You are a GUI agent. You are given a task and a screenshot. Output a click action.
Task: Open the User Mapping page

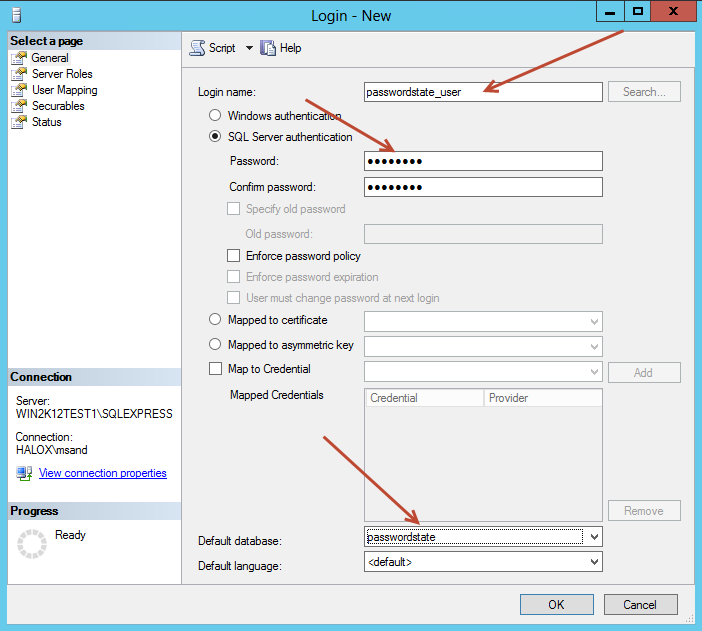tap(64, 90)
